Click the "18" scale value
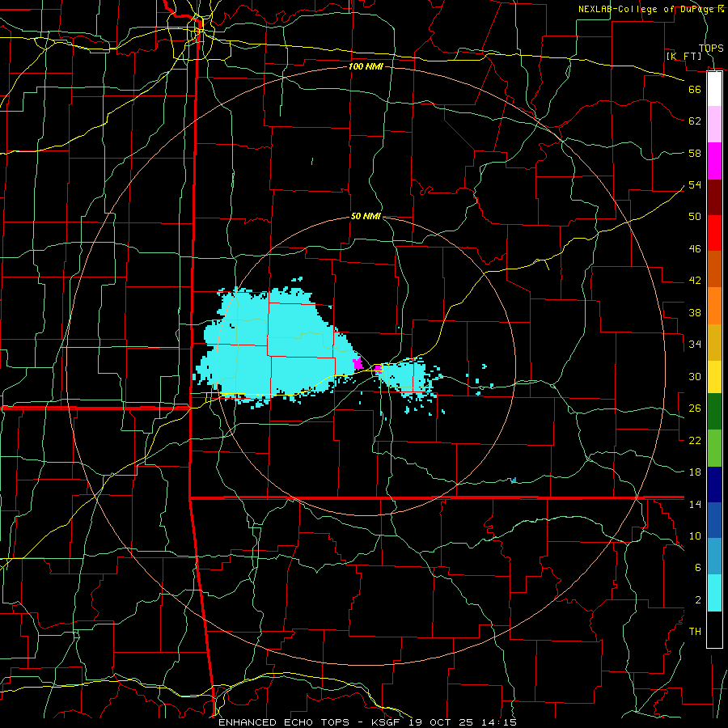Screen dimensions: 728x728 point(695,472)
